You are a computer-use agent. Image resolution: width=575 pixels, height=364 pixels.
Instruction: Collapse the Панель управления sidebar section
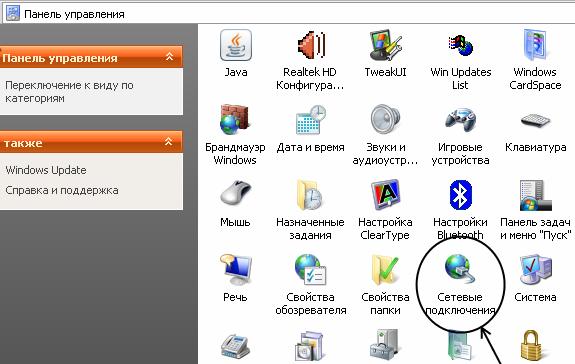[x=169, y=57]
